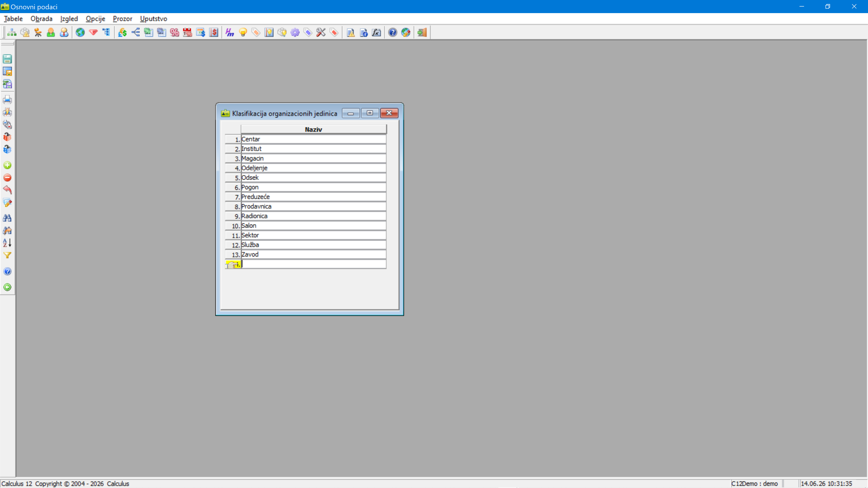Click the binoculars search icon

coord(7,218)
